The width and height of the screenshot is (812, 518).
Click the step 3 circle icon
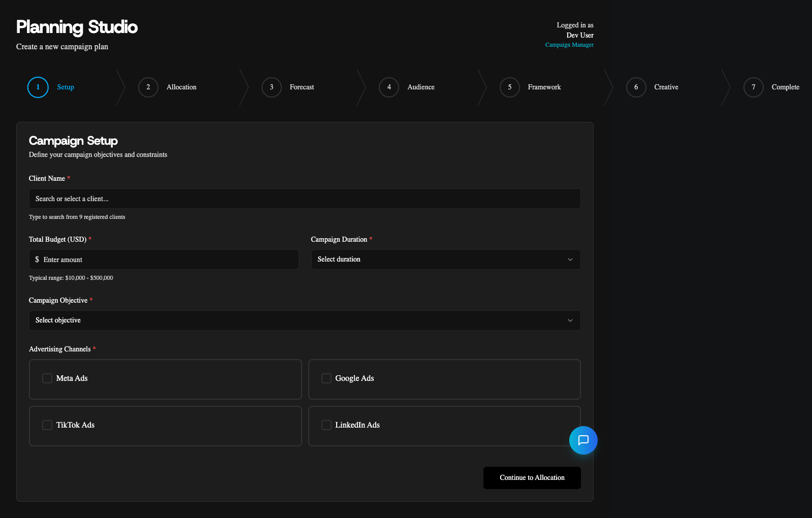pyautogui.click(x=272, y=87)
